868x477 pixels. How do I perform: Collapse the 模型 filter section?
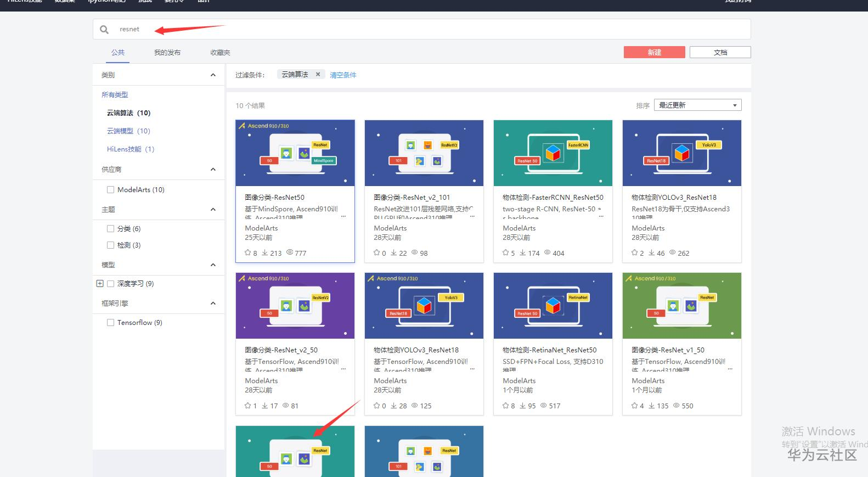pyautogui.click(x=213, y=265)
